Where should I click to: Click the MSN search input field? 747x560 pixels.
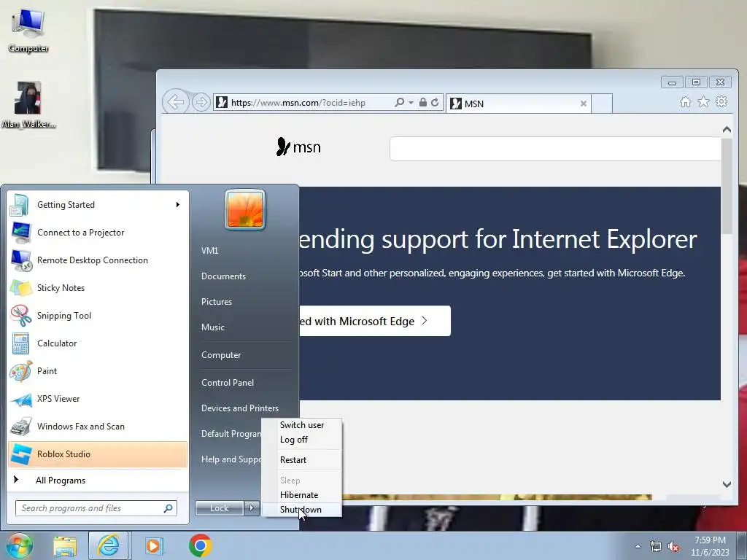click(555, 149)
